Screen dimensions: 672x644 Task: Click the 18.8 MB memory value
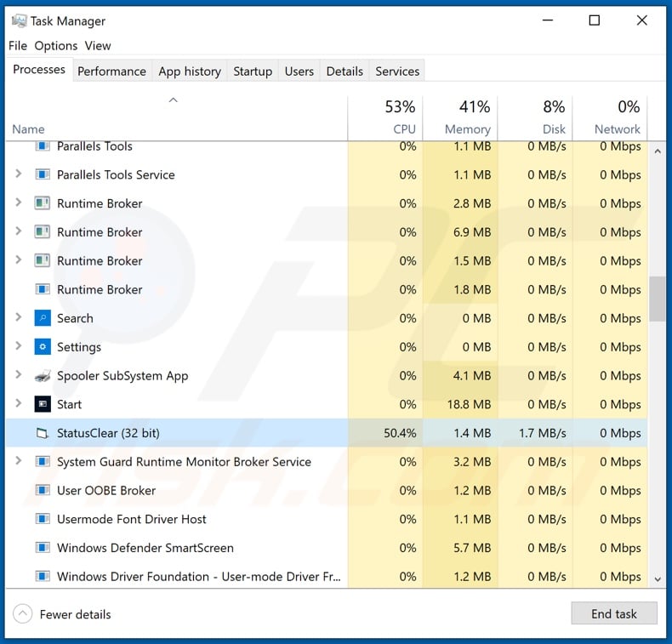(469, 404)
